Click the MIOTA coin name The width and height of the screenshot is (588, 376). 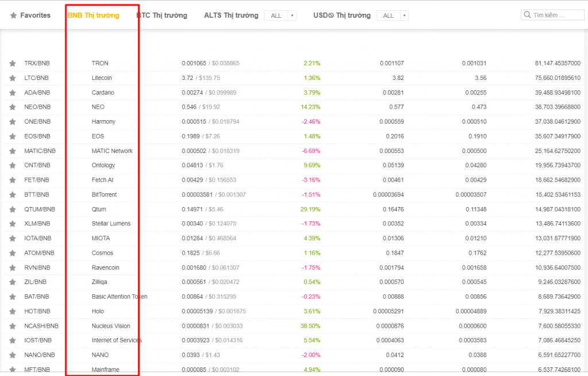(100, 238)
